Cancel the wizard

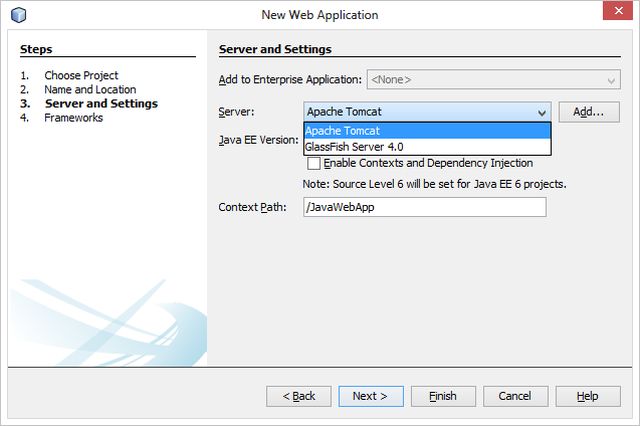[x=515, y=396]
